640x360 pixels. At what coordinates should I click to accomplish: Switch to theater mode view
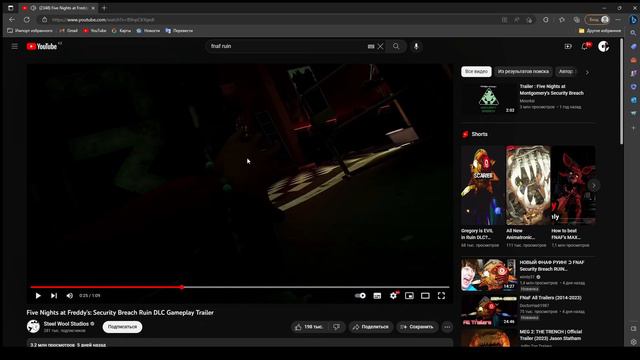tap(425, 296)
